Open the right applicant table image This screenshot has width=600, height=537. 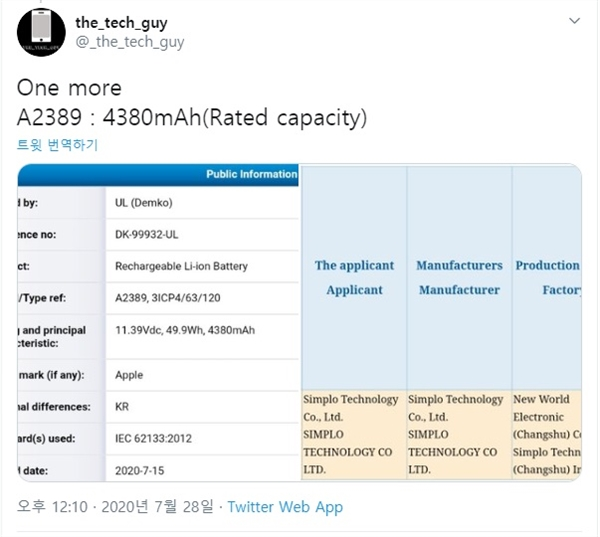[x=441, y=322]
